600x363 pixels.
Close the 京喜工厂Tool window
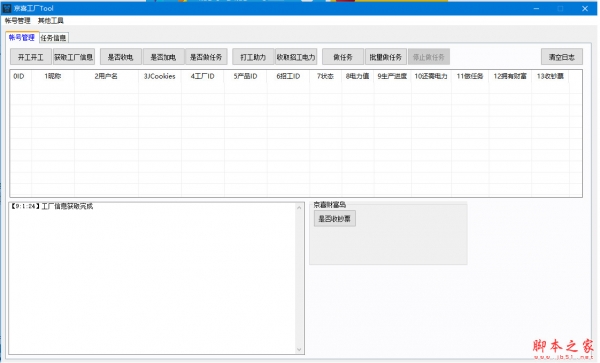tap(585, 8)
